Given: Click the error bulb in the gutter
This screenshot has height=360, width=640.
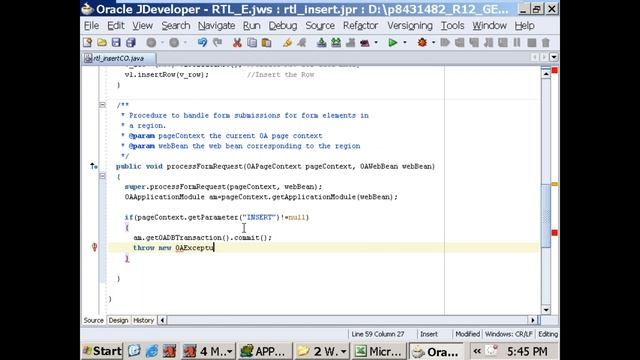Looking at the screenshot, I should (x=94, y=247).
